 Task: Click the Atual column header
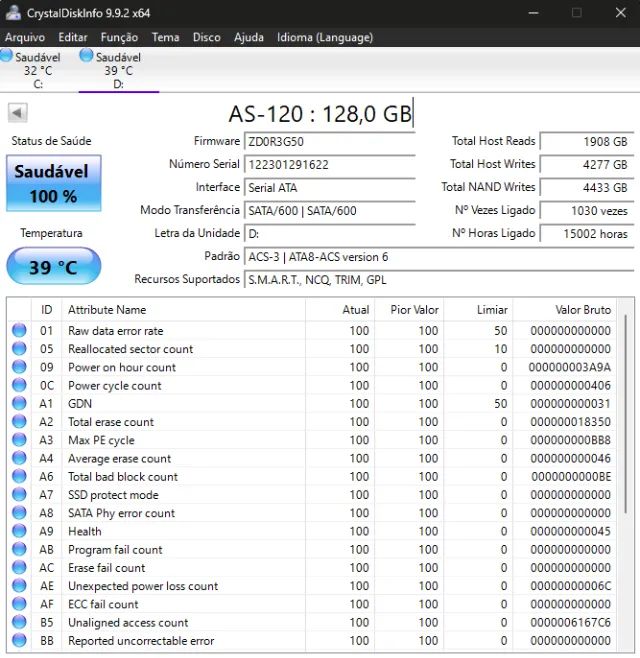coord(340,310)
